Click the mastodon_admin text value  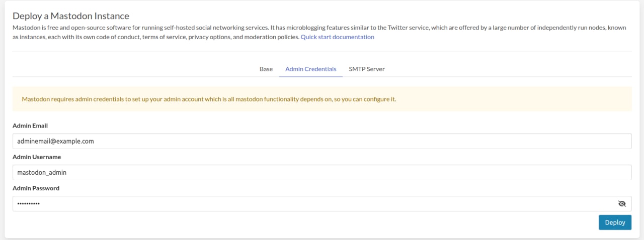(42, 172)
